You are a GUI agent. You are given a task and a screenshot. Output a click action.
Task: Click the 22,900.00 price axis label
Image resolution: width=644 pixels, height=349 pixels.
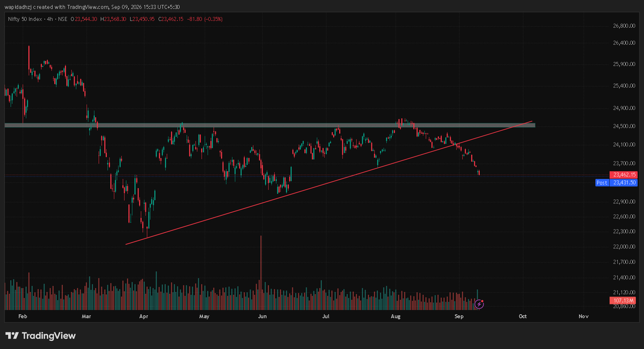(x=625, y=202)
